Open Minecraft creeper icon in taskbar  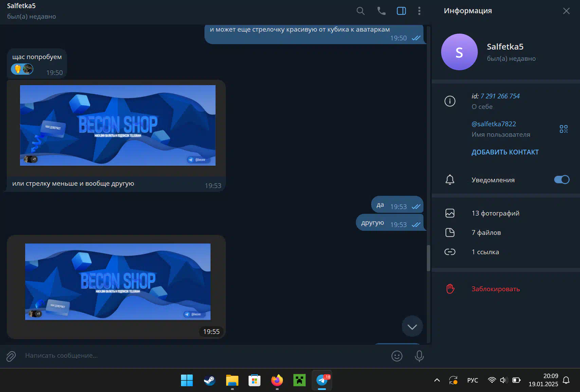pos(300,380)
